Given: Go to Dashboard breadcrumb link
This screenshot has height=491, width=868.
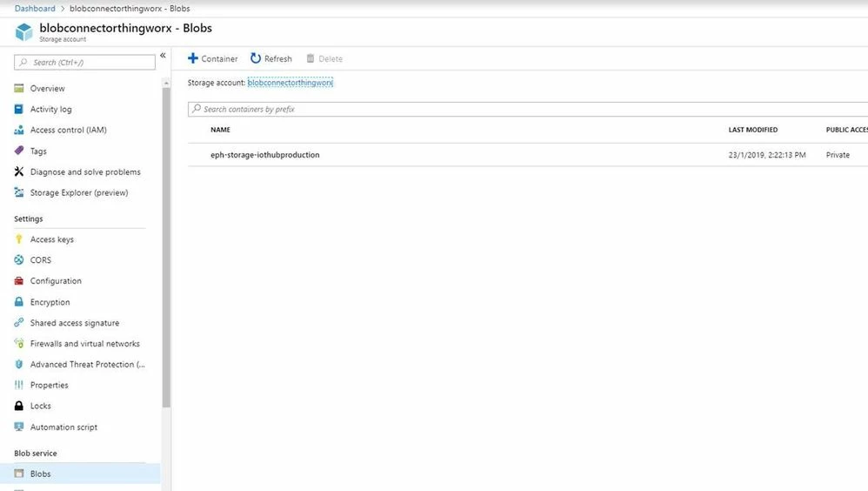Looking at the screenshot, I should [x=35, y=9].
